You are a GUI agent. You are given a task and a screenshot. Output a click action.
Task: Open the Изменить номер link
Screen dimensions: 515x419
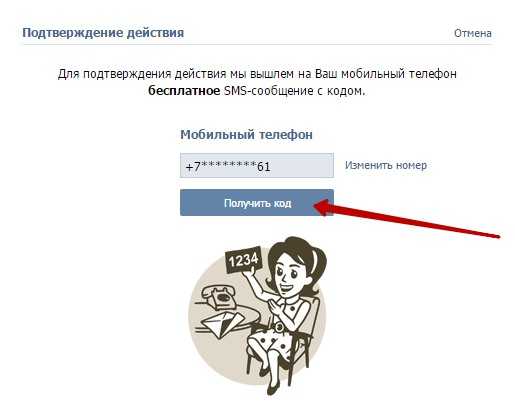(x=386, y=165)
